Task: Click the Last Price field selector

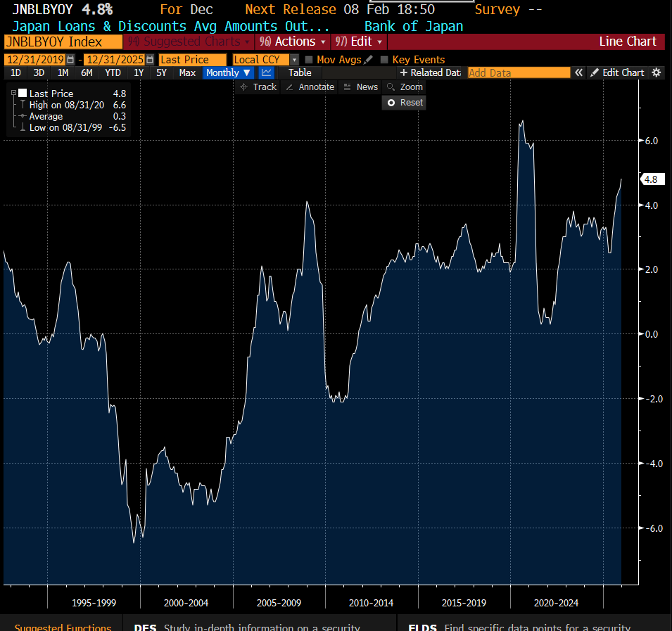Action: (192, 60)
